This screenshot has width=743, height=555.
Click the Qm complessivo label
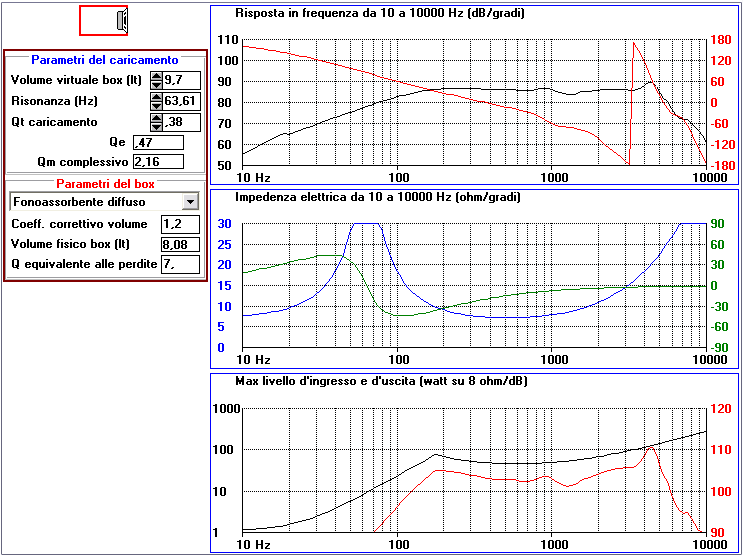click(83, 162)
